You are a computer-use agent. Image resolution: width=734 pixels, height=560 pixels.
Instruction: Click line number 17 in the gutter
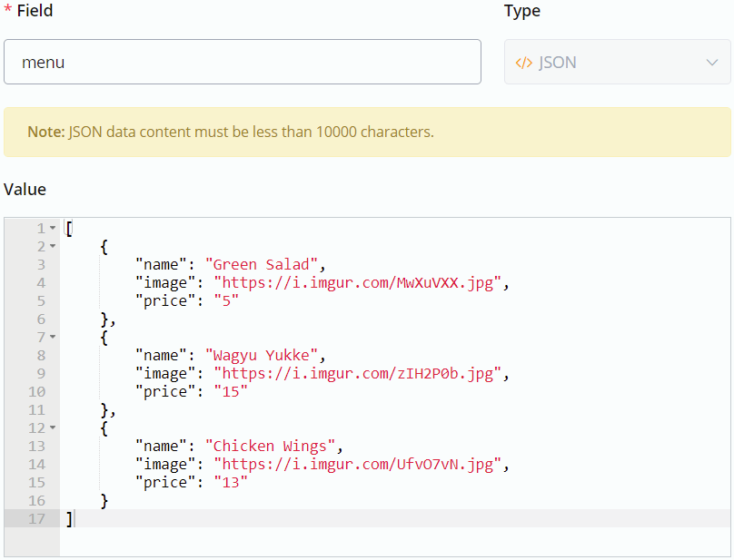36,519
